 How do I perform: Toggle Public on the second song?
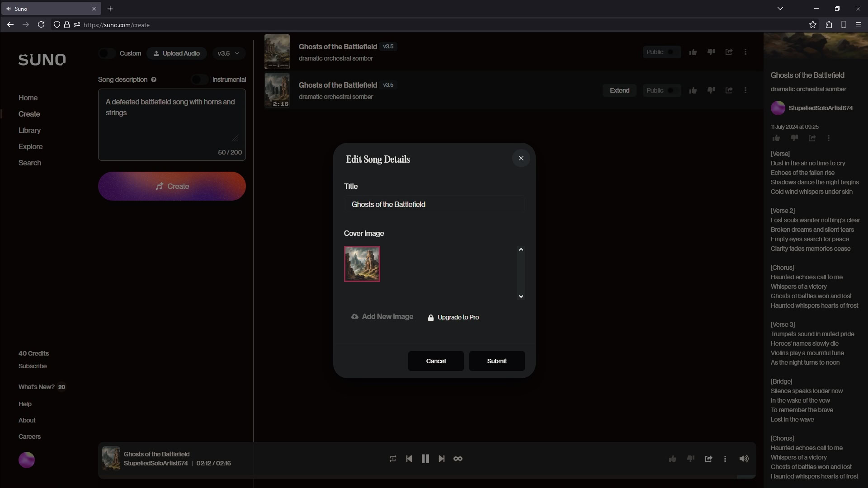pyautogui.click(x=670, y=90)
